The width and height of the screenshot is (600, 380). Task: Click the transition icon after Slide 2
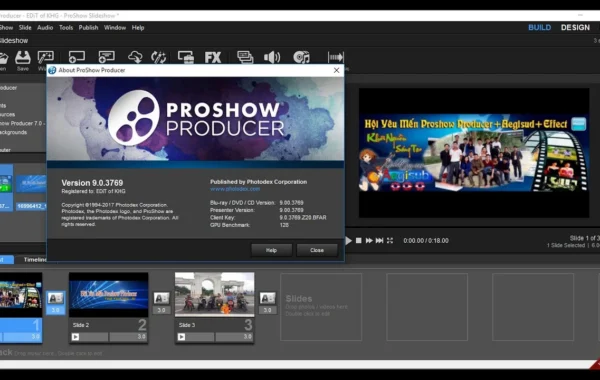[161, 298]
